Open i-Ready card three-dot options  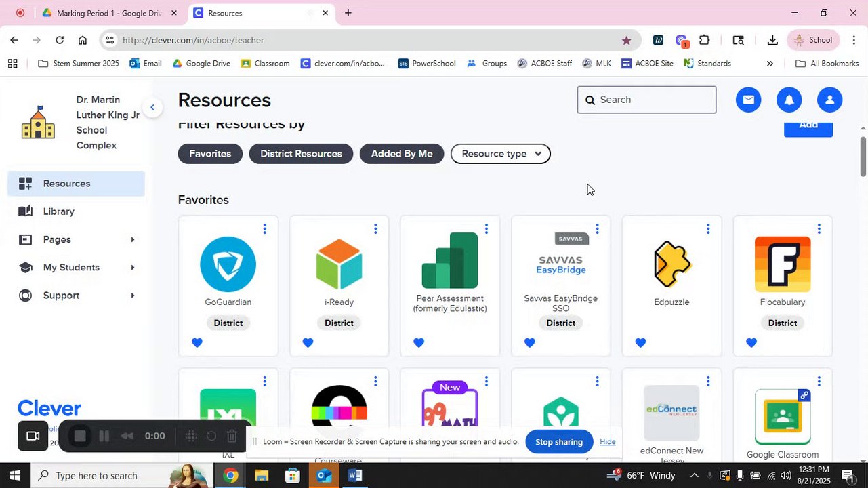point(375,229)
